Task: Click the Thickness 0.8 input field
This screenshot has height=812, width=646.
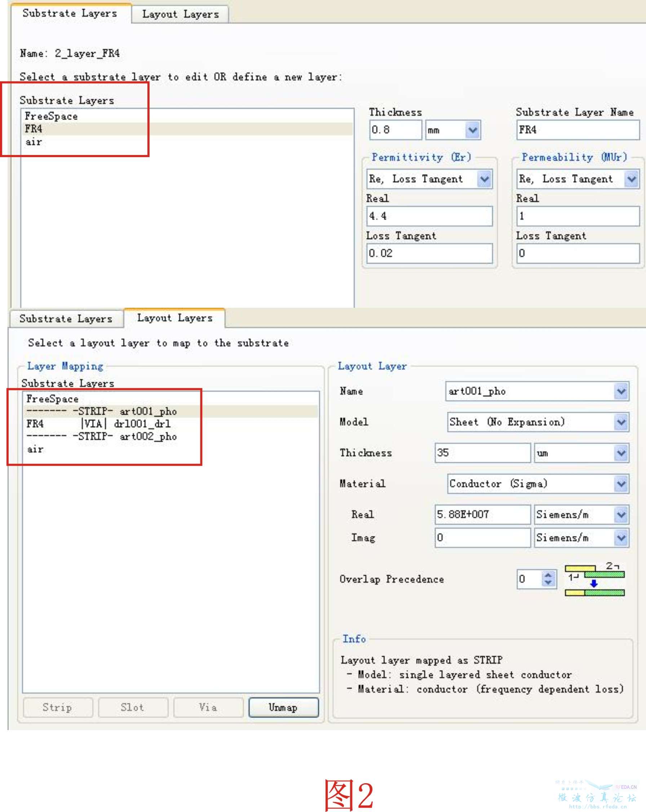Action: pos(395,130)
